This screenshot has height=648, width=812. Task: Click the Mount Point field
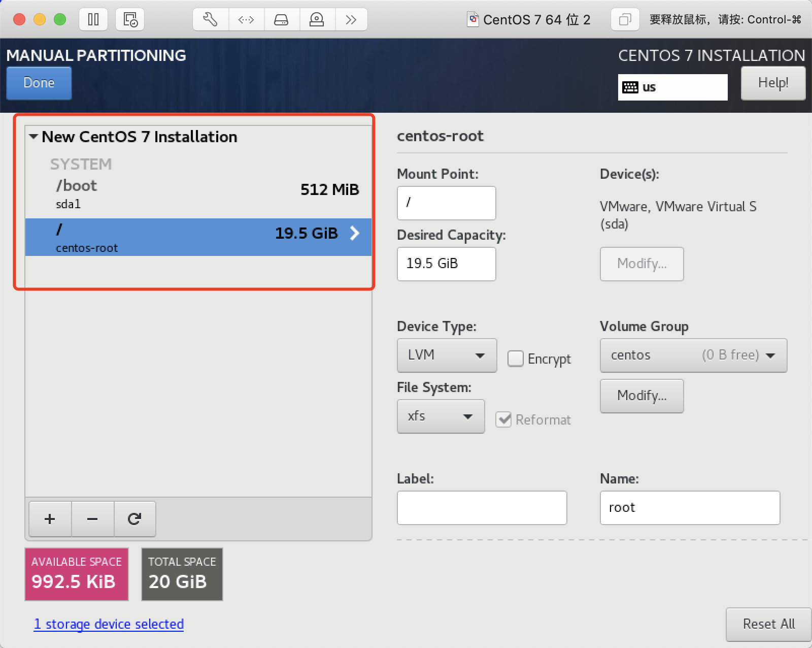click(447, 203)
